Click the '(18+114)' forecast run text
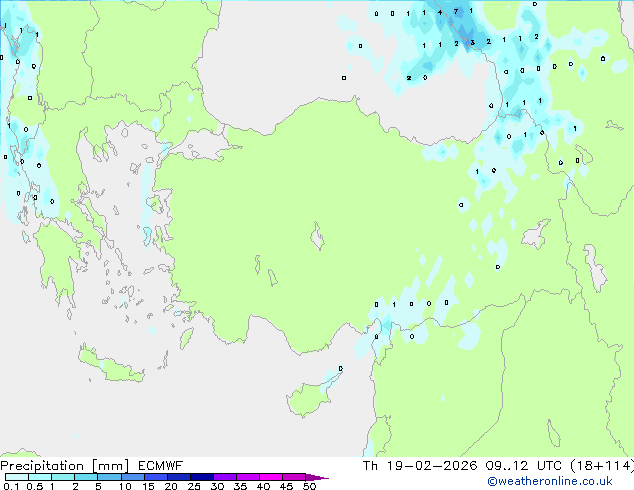Screen dimensions: 634x490 pos(602,466)
